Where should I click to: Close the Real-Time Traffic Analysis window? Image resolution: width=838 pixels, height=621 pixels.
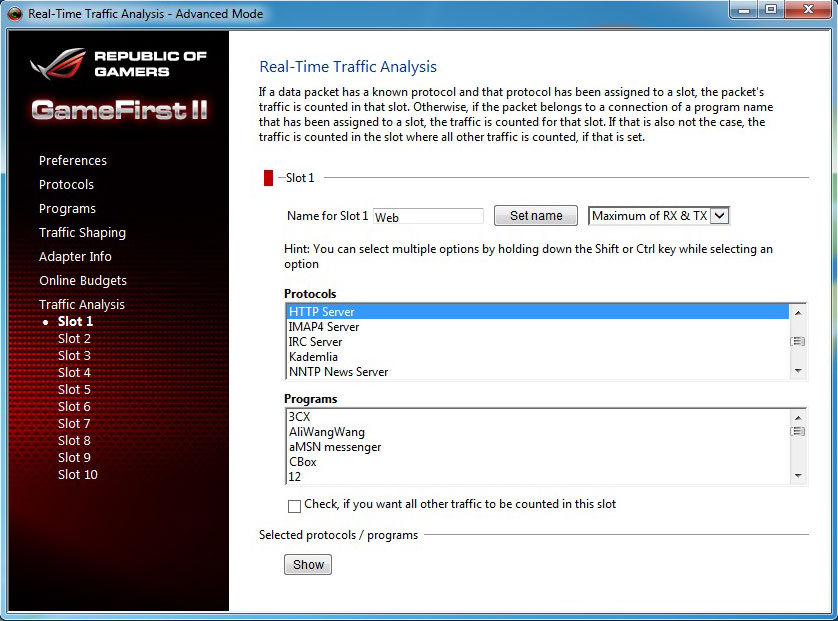click(x=808, y=10)
